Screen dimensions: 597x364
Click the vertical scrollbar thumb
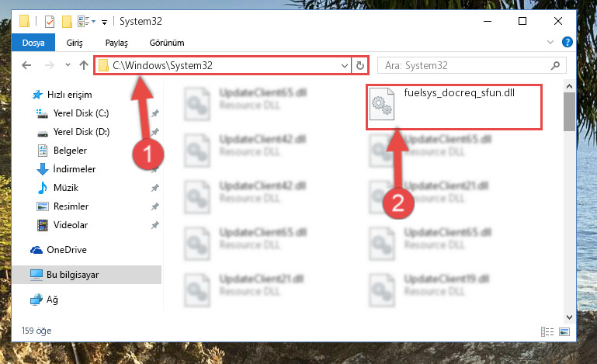click(569, 112)
